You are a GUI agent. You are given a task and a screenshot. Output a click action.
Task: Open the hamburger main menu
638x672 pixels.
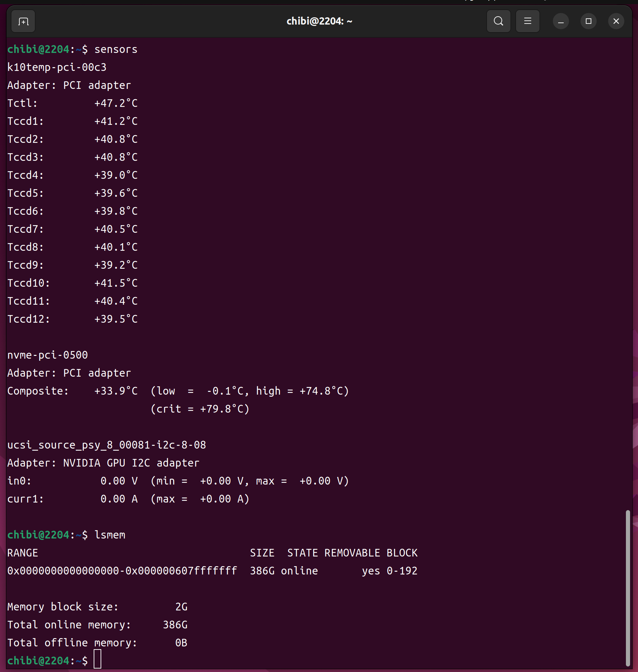527,21
